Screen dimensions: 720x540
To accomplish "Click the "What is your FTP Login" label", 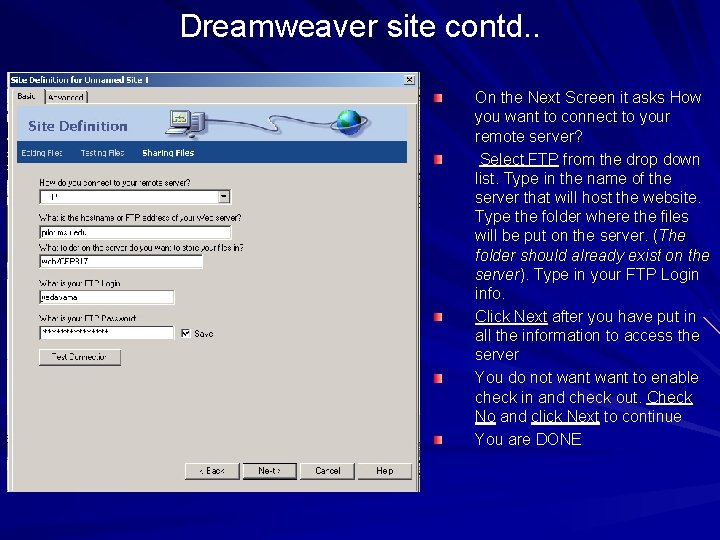I will 80,283.
